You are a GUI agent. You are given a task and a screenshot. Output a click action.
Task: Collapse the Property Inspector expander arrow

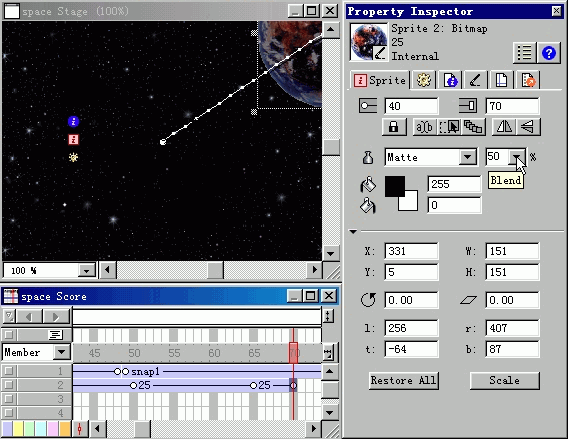[353, 231]
